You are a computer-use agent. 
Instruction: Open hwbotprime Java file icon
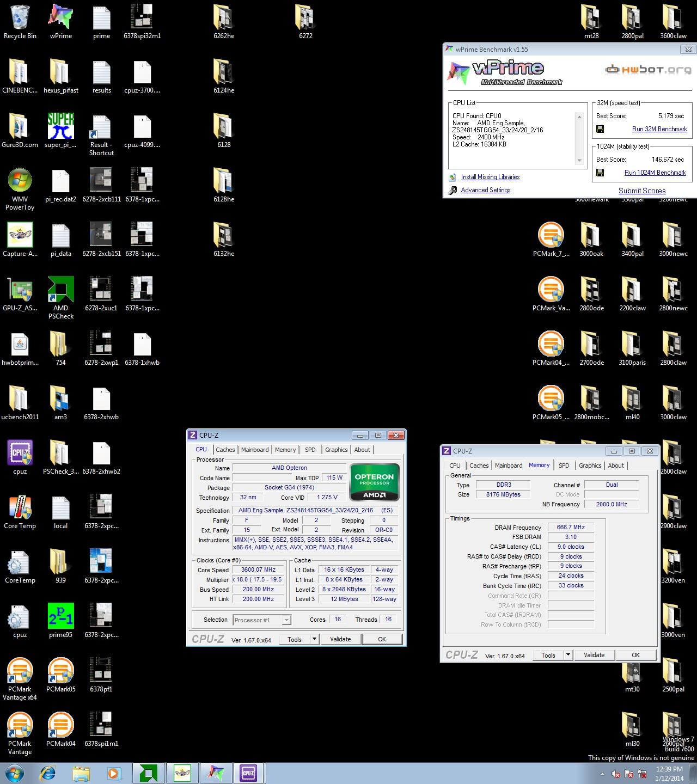(20, 348)
